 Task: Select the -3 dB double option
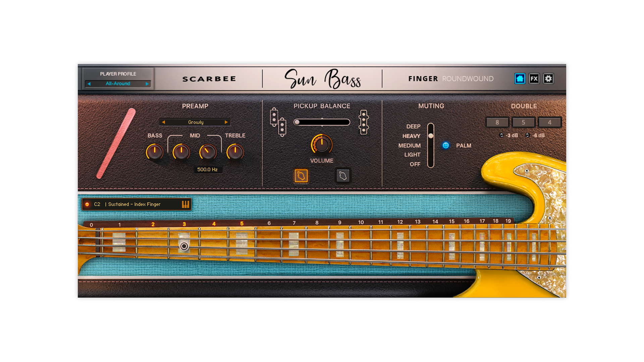[501, 135]
